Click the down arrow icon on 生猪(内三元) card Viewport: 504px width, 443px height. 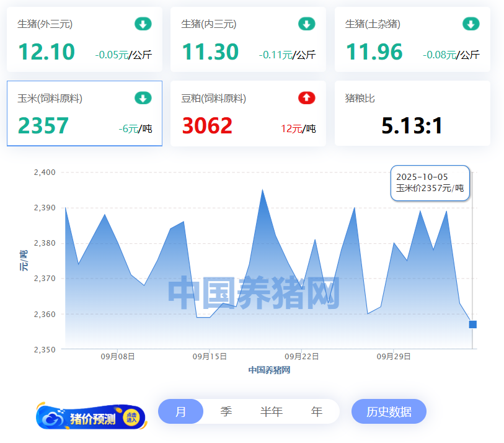307,24
